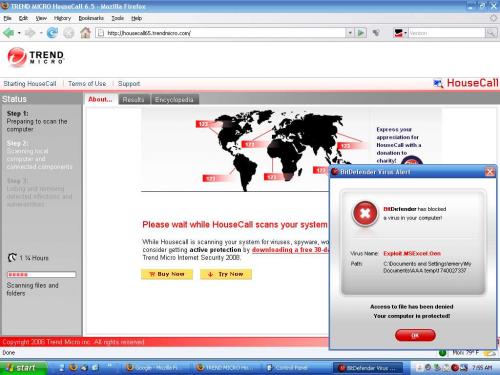Switch to the Results tab
Image resolution: width=500 pixels, height=375 pixels.
click(x=134, y=100)
